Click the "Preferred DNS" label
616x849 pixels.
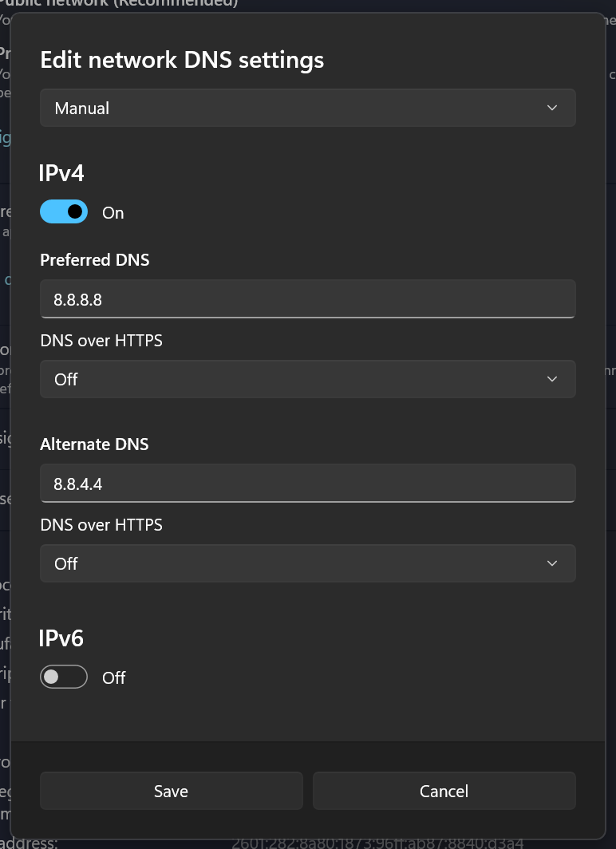(94, 259)
